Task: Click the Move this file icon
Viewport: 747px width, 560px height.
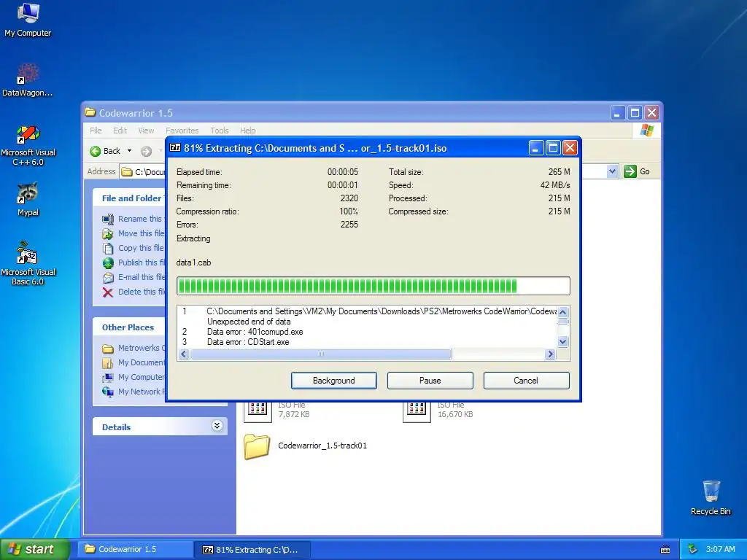Action: (108, 234)
